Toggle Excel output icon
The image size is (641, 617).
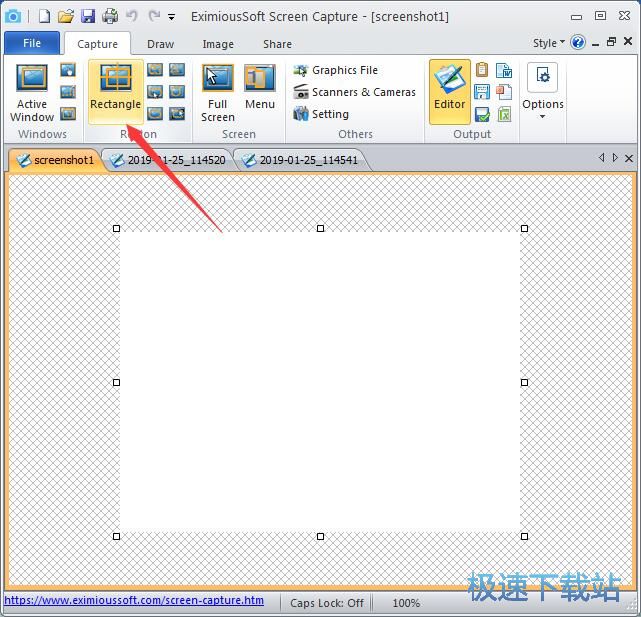[504, 114]
